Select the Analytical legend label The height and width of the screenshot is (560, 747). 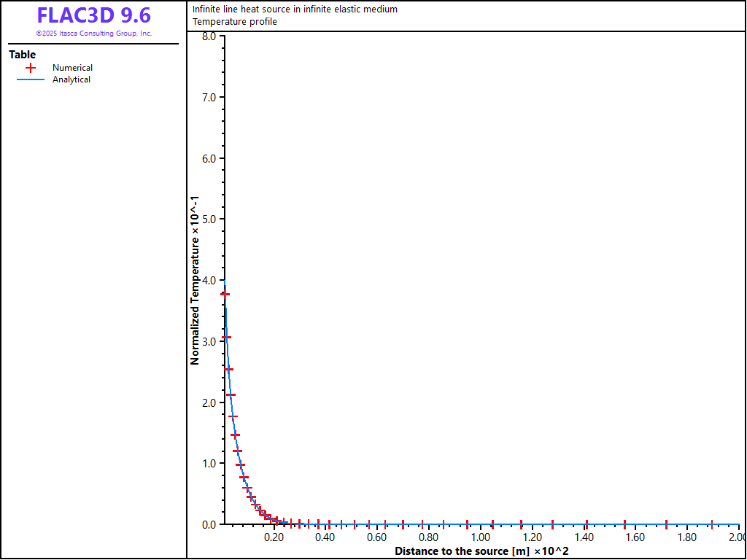pyautogui.click(x=71, y=79)
